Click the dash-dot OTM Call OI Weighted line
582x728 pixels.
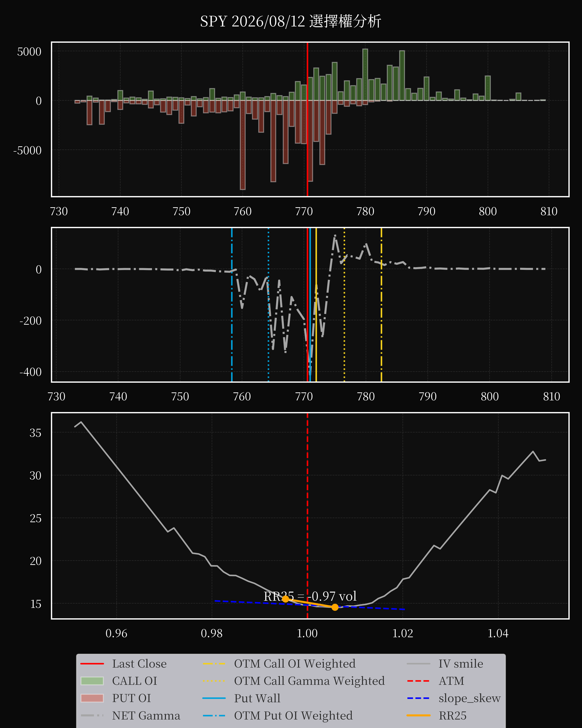381,305
